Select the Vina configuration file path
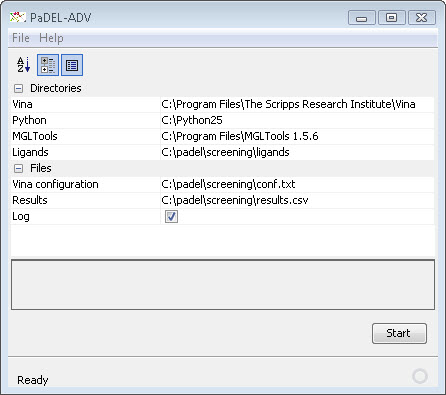Image resolution: width=446 pixels, height=395 pixels. [297, 184]
